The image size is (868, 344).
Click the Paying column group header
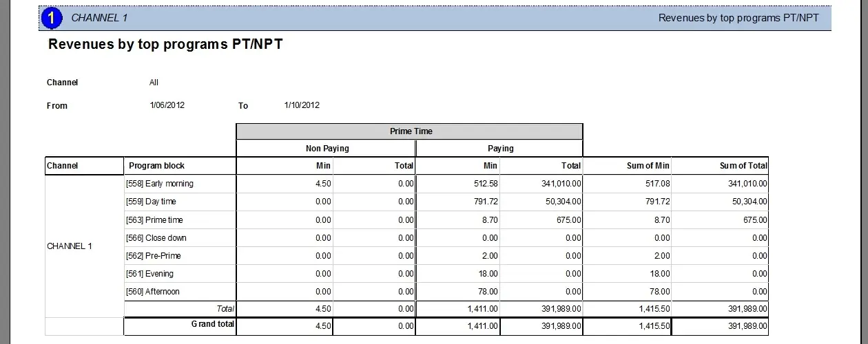point(500,149)
